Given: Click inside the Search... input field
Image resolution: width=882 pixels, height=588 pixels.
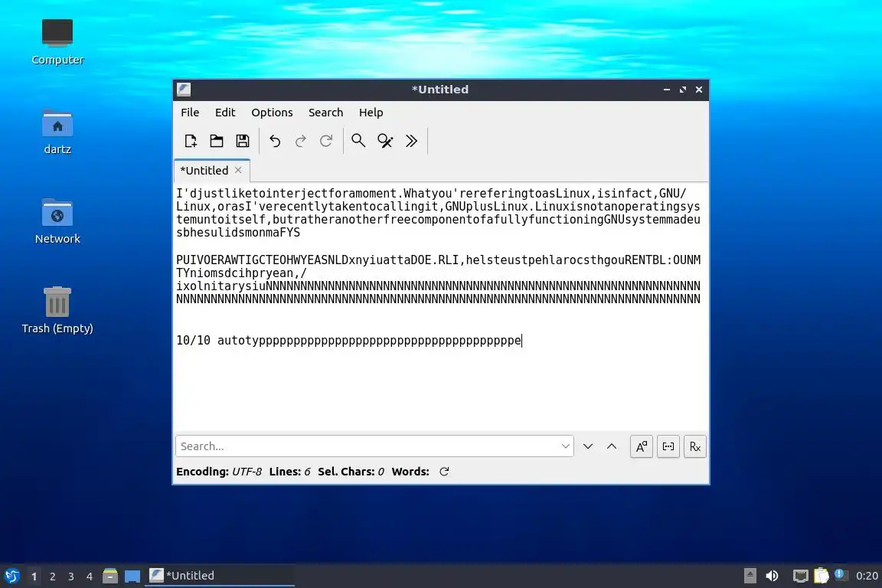Looking at the screenshot, I should click(x=367, y=446).
